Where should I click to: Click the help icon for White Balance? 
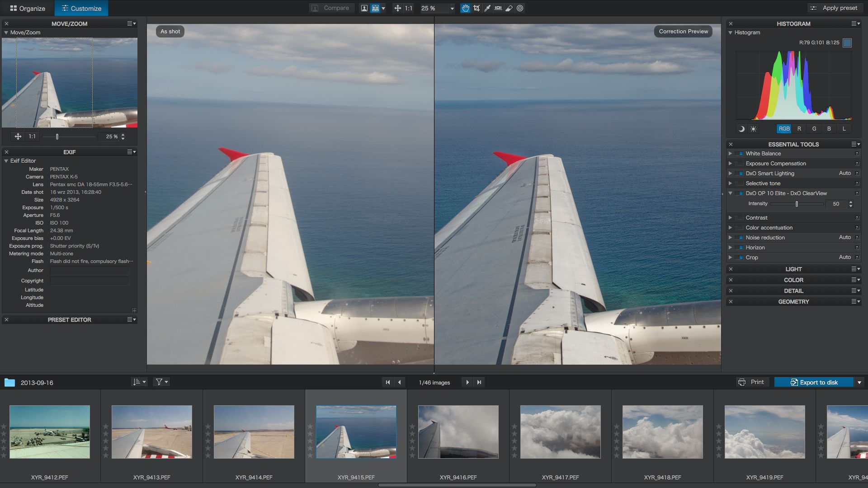click(x=857, y=154)
